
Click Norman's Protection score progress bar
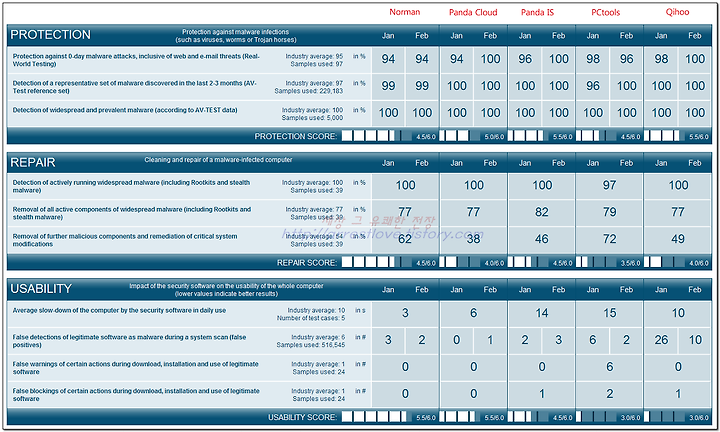tap(377, 136)
